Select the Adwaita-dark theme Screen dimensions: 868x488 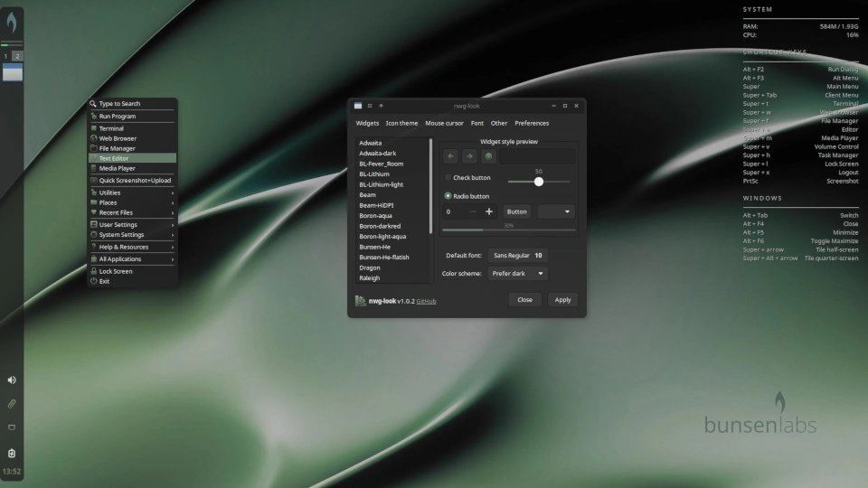[392, 154]
